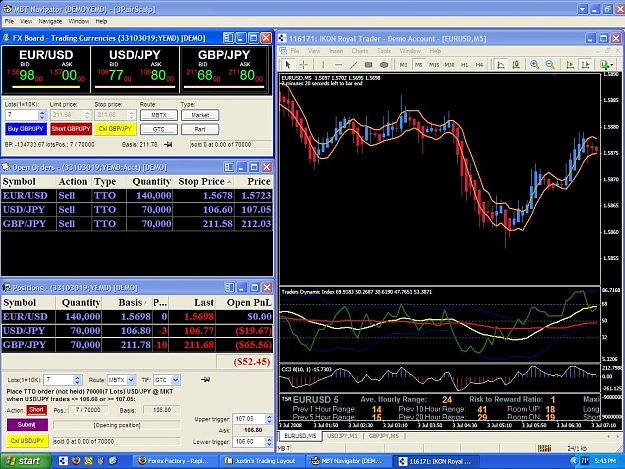
Task: Click the Short GBP/JPY button
Action: 71,129
